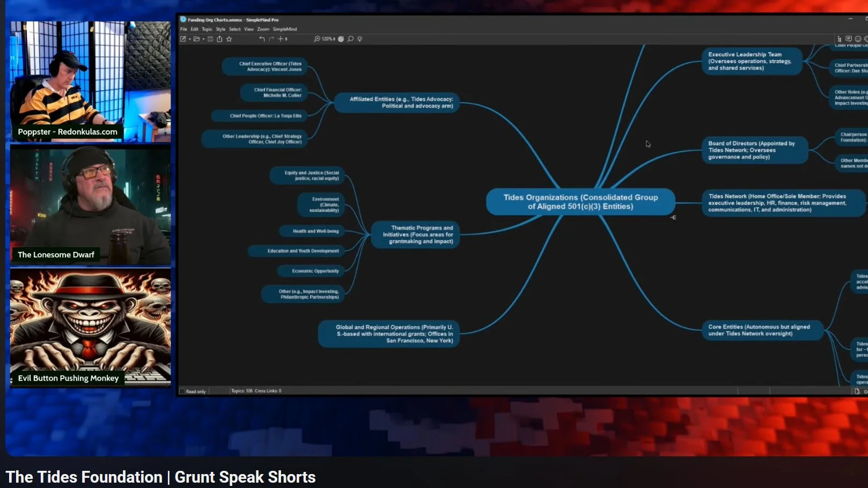Click the round gray focus icon

[x=341, y=39]
